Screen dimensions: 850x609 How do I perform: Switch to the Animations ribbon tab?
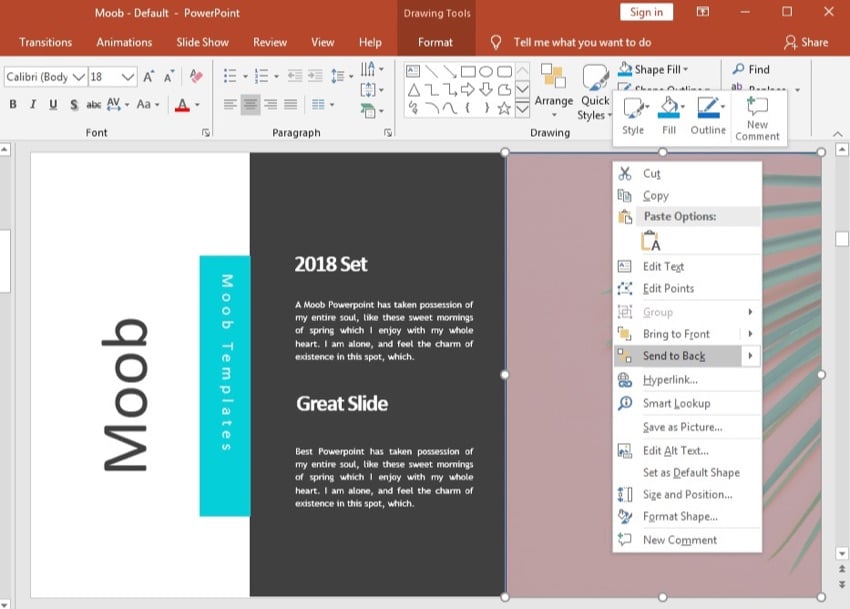(x=124, y=42)
